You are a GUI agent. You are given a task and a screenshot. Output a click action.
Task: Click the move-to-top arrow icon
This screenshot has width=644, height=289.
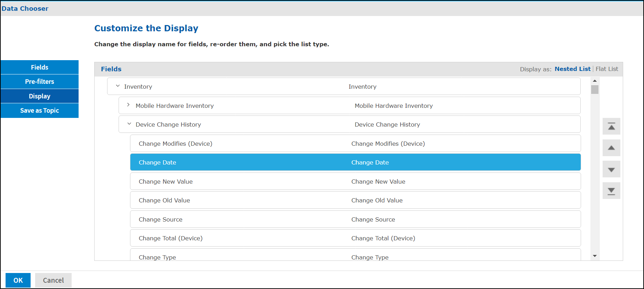pos(611,127)
